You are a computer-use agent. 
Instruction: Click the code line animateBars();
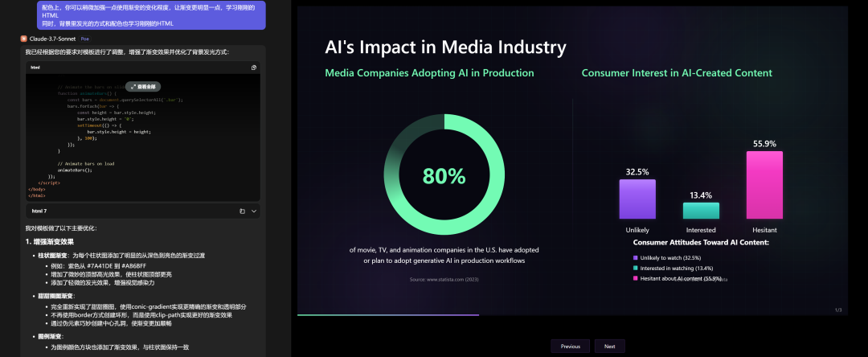point(75,170)
